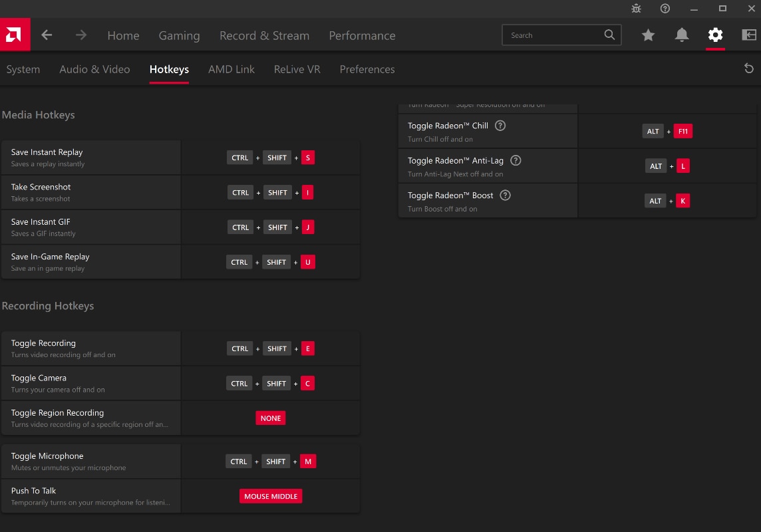Click the ALT key of Radeon Chill
The width and height of the screenshot is (761, 532).
[x=653, y=132]
